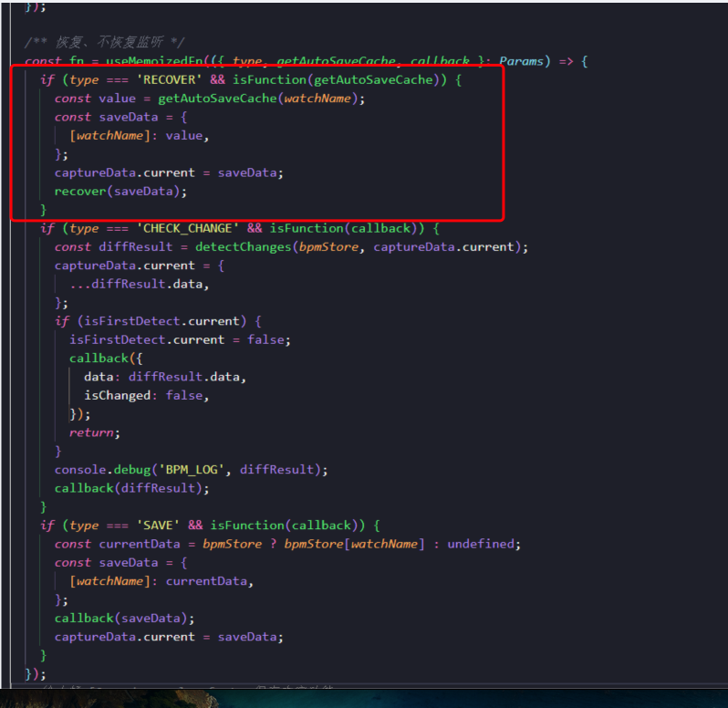Click '...diffResult.data,' spread line
This screenshot has width=728, height=708.
pos(140,284)
